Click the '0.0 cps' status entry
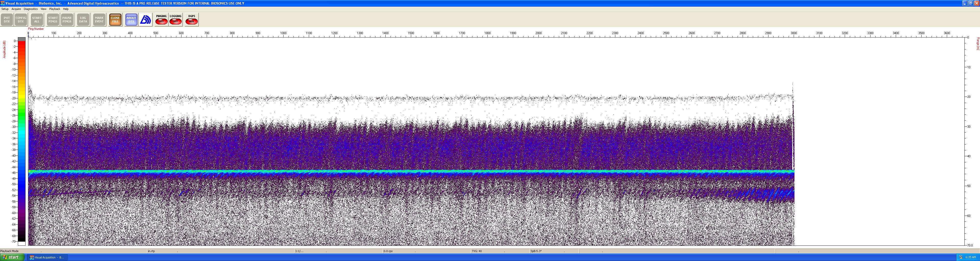The height and width of the screenshot is (261, 980). 388,251
